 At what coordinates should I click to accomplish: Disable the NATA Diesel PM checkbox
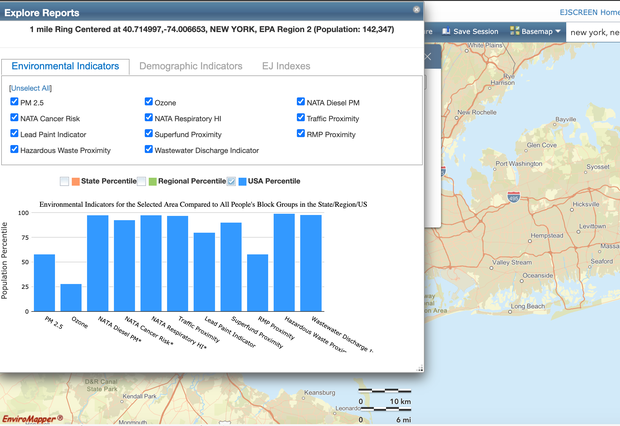pos(300,102)
